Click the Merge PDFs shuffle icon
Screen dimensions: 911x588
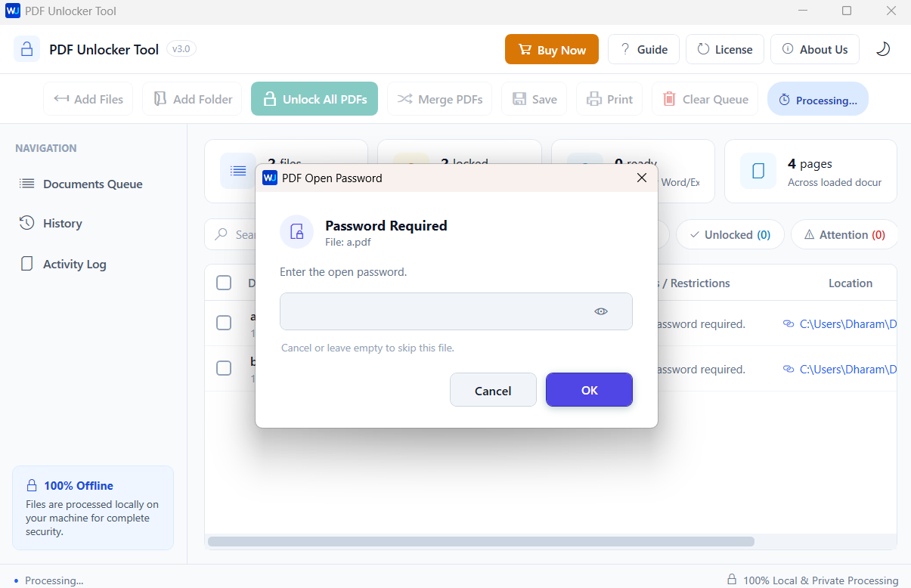point(404,99)
